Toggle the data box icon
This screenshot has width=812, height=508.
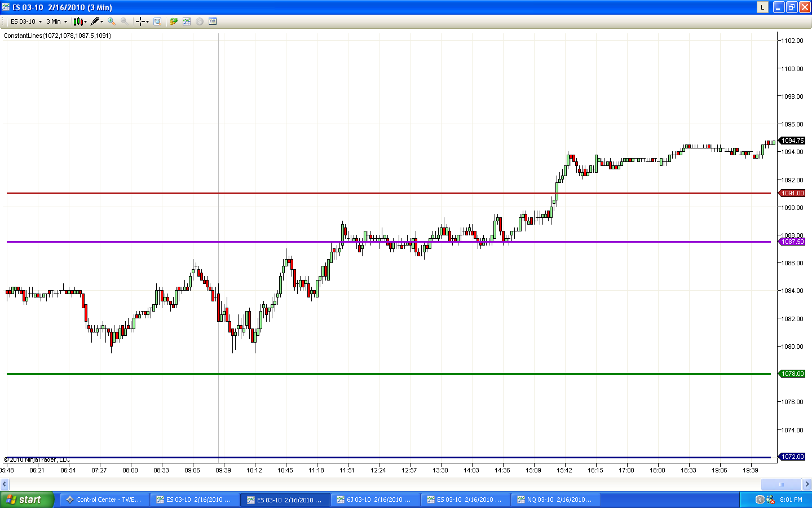[157, 21]
